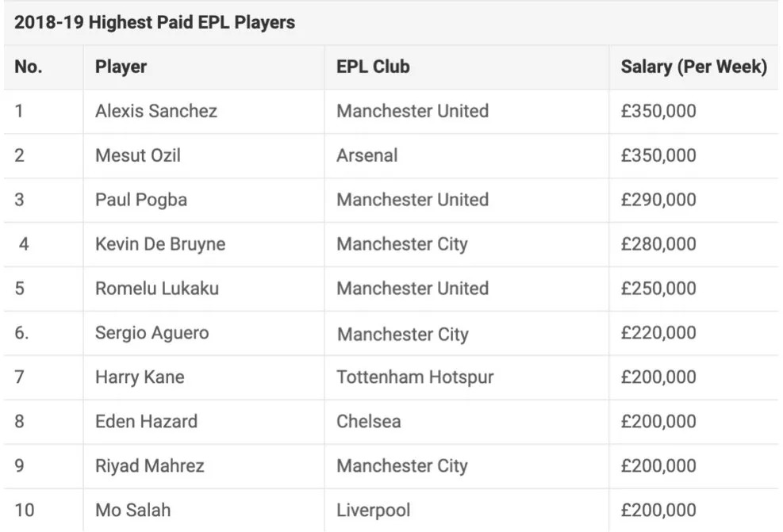Select the Arsenal club cell
This screenshot has height=532, width=783.
[x=367, y=155]
